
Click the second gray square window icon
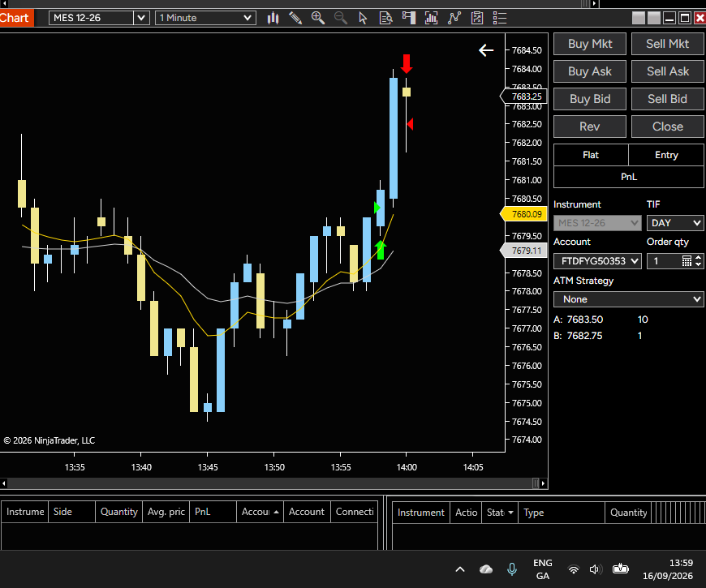[x=654, y=18]
